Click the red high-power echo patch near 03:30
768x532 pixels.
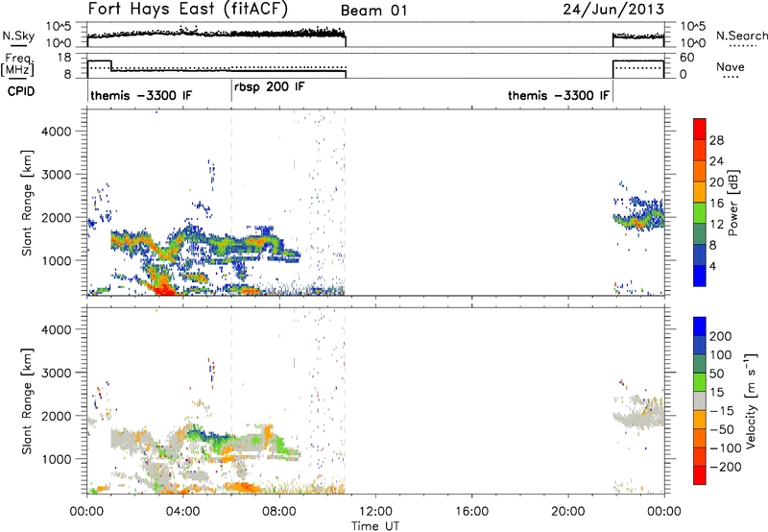[165, 287]
